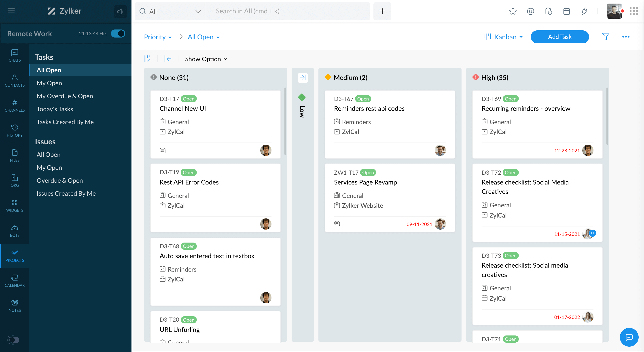Open the hamburger menu toggle
This screenshot has width=644, height=352.
coord(11,11)
